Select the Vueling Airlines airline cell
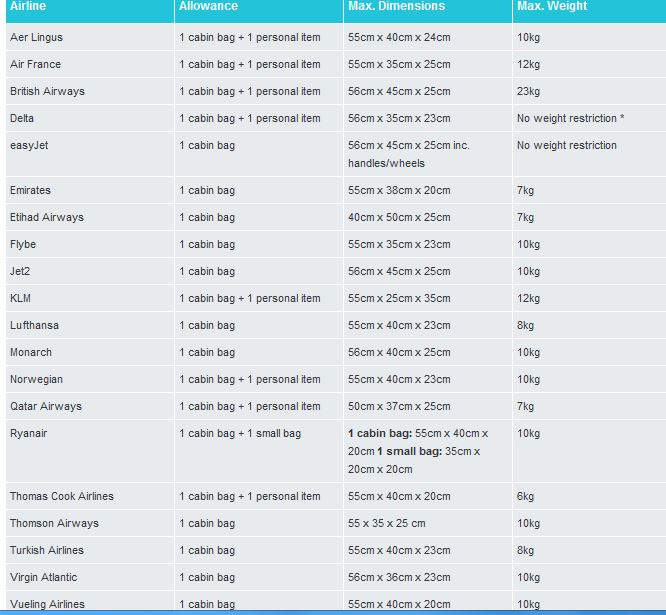Viewport: 666px width, 615px height. [90, 603]
